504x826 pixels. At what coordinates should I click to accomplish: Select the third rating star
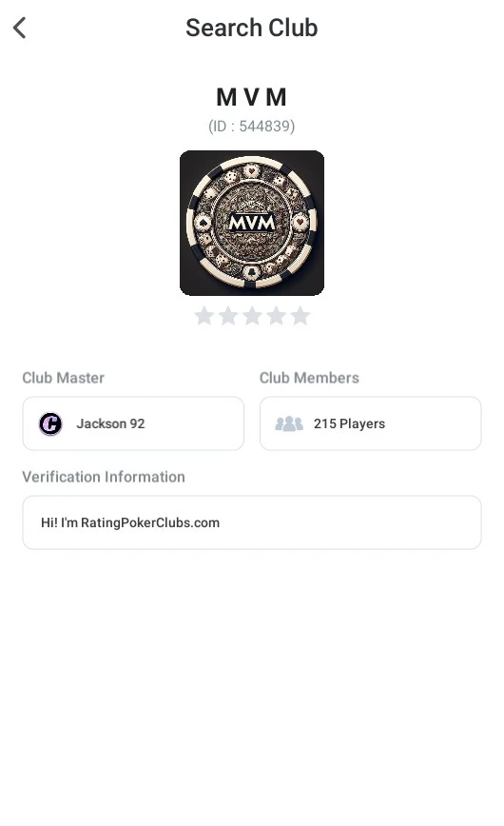[252, 316]
